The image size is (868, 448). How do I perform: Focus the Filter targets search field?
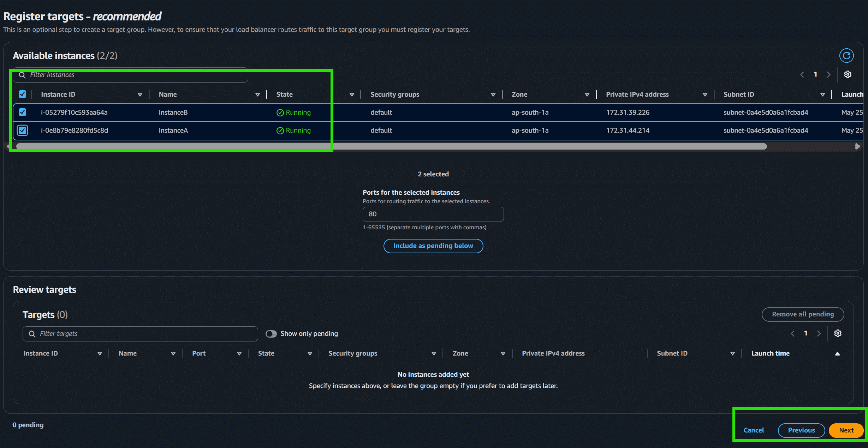click(140, 334)
